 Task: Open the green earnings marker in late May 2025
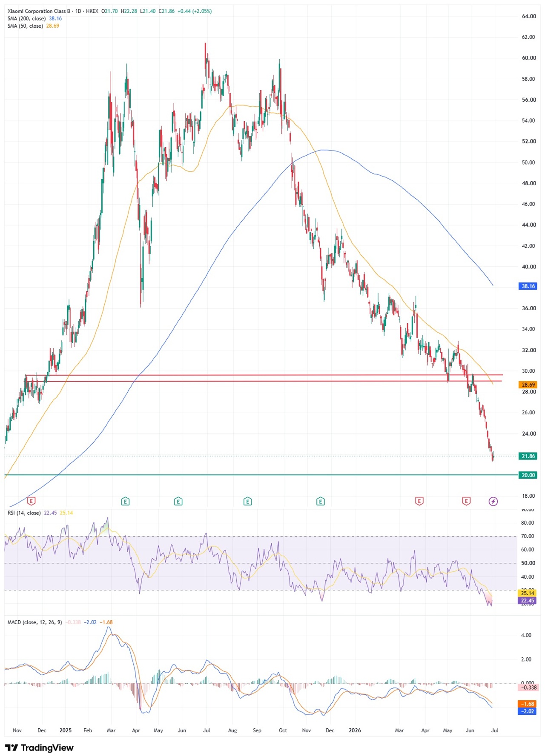(x=178, y=501)
